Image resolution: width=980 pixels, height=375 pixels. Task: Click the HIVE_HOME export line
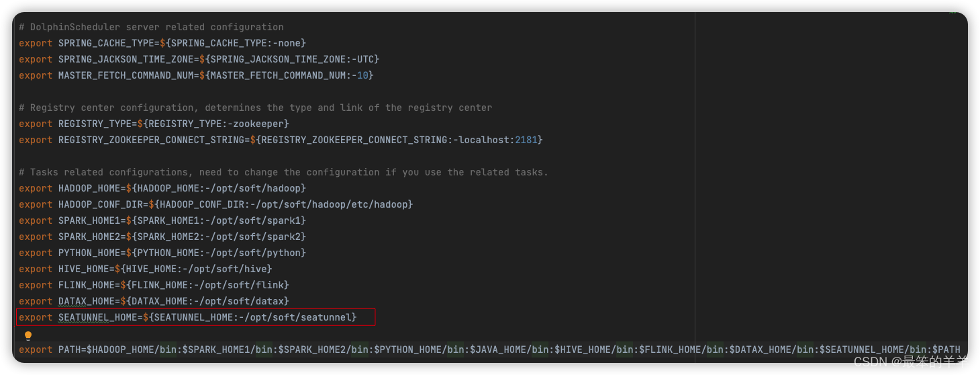[x=146, y=269]
